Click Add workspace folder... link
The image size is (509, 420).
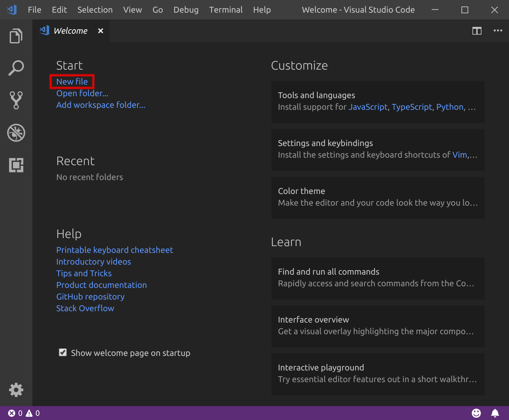click(x=101, y=105)
